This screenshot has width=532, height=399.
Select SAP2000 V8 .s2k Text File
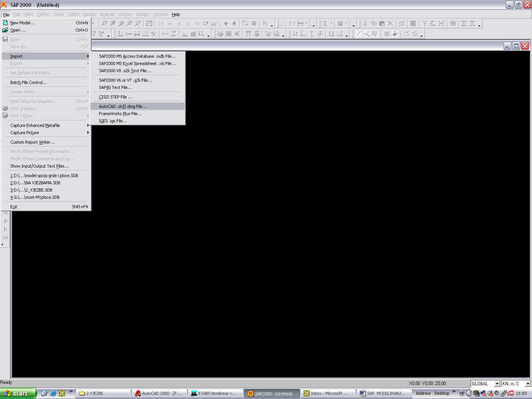(138, 71)
